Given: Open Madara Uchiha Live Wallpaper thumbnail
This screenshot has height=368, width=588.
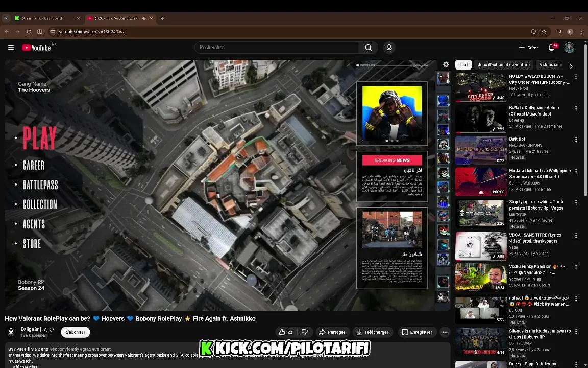Looking at the screenshot, I should (x=481, y=182).
